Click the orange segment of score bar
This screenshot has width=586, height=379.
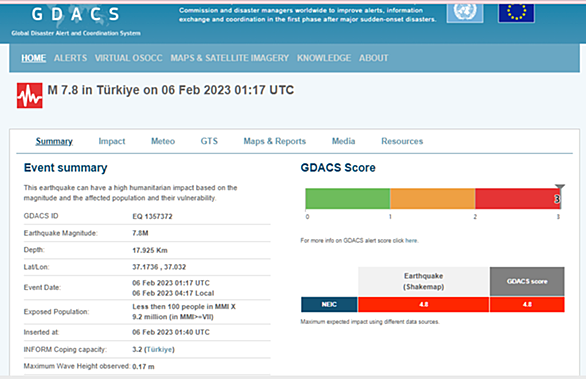[432, 198]
